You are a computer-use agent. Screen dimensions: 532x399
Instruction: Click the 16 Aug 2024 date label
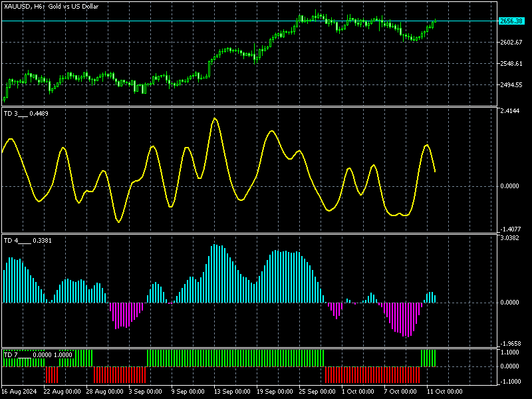pos(19,392)
